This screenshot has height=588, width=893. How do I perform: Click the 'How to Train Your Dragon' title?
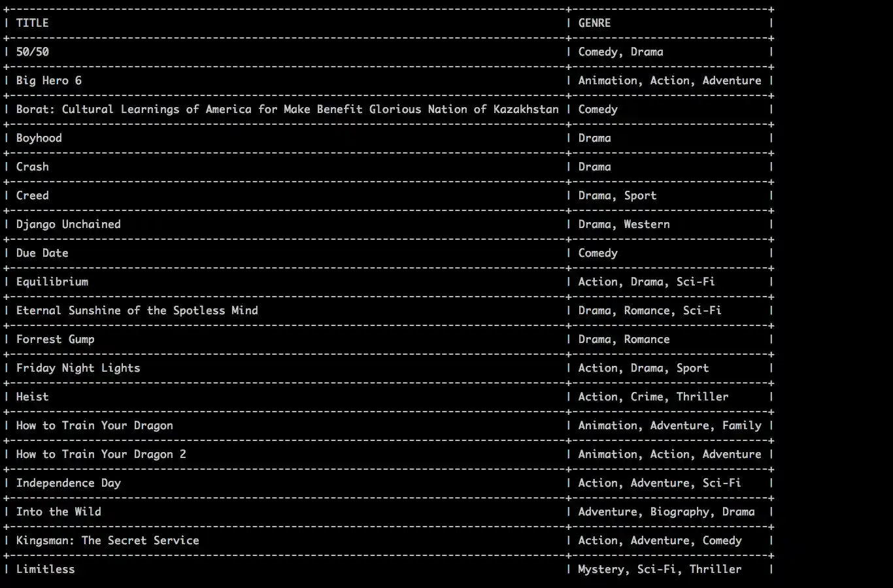tap(94, 425)
